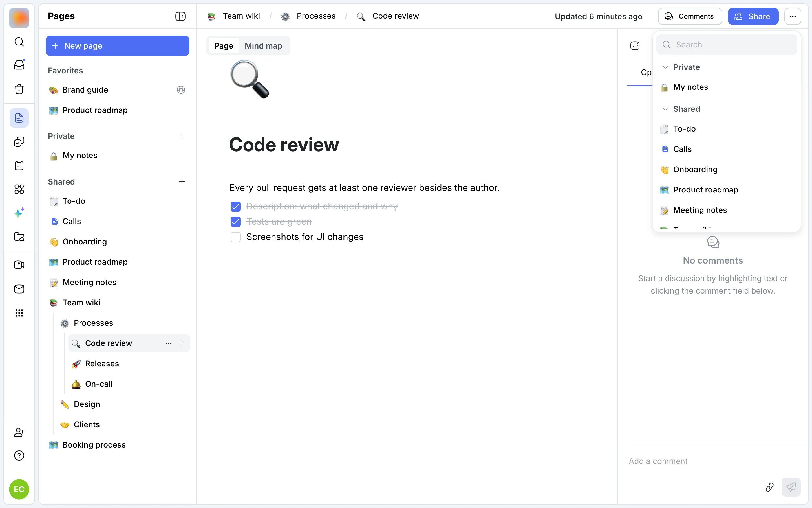Click the Search field in dropdown
Image resolution: width=812 pixels, height=508 pixels.
(x=727, y=45)
